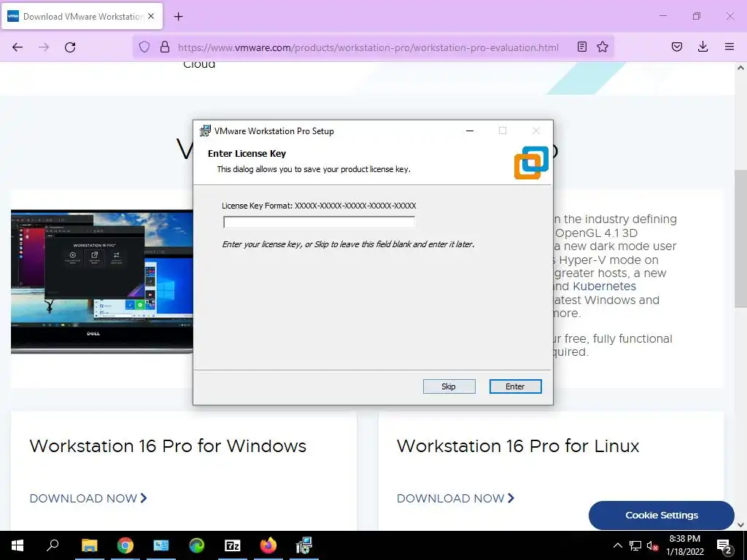Viewport: 747px width, 560px height.
Task: Confirm license with the Enter button
Action: 515,386
